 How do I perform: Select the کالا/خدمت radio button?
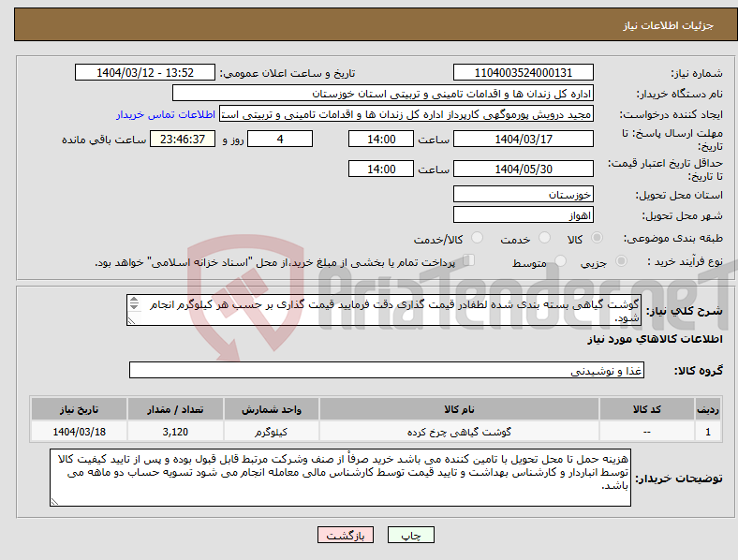tap(478, 238)
